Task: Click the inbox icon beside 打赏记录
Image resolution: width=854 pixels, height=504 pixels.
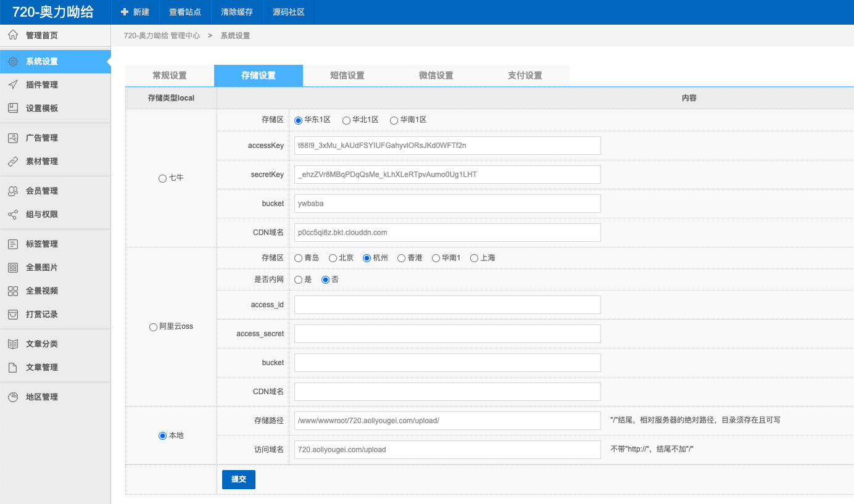Action: (13, 315)
